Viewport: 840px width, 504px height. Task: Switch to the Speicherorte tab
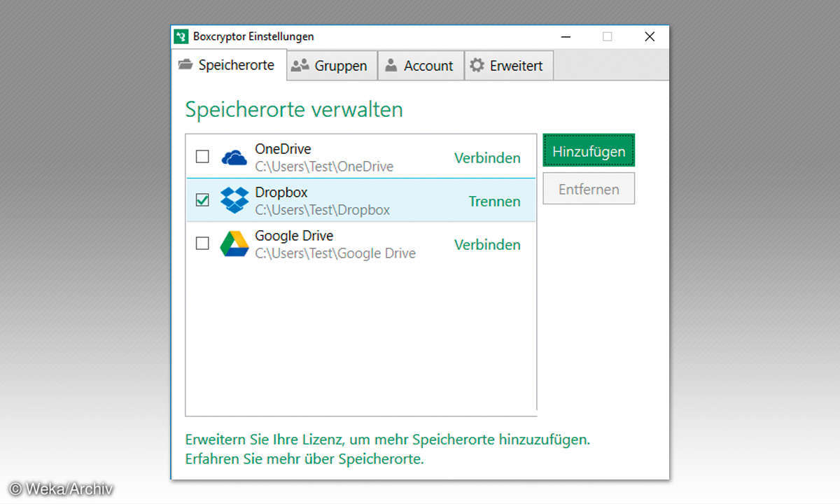tap(229, 65)
